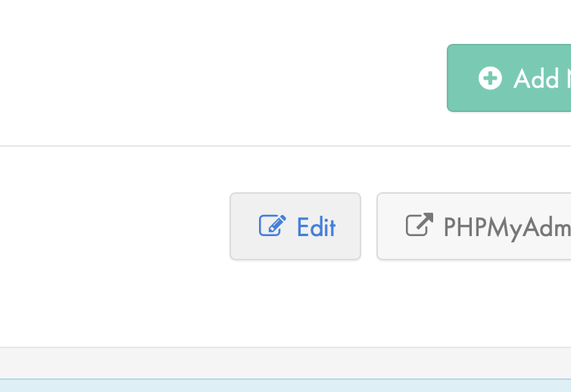Click the pencil-in-square icon beside Edit
Image resolution: width=571 pixels, height=392 pixels.
click(273, 226)
